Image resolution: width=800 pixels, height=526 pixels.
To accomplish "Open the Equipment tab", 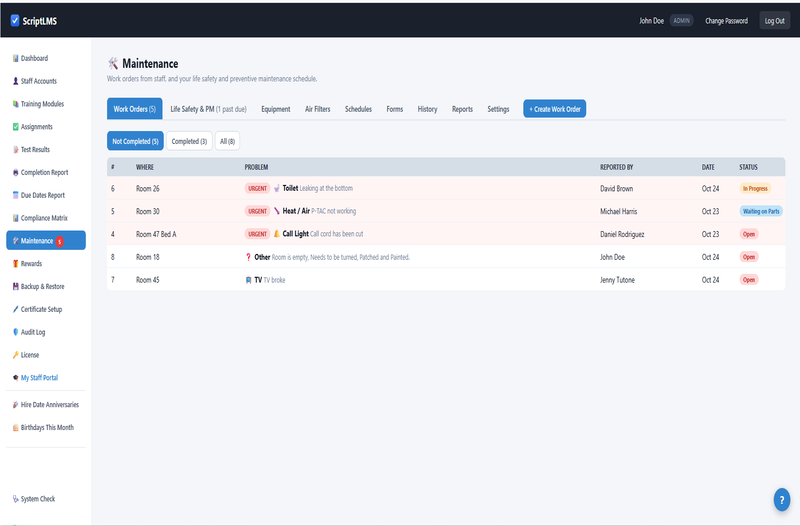I will [276, 109].
